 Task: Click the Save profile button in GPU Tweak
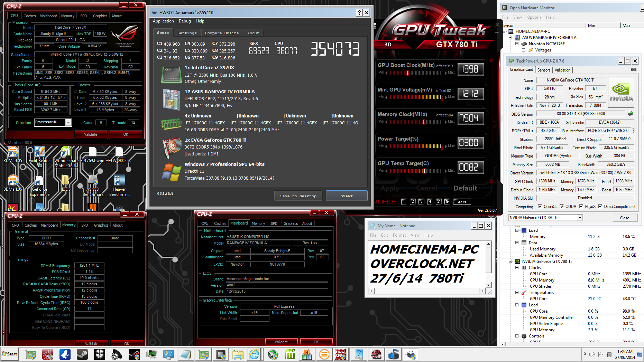point(462,201)
